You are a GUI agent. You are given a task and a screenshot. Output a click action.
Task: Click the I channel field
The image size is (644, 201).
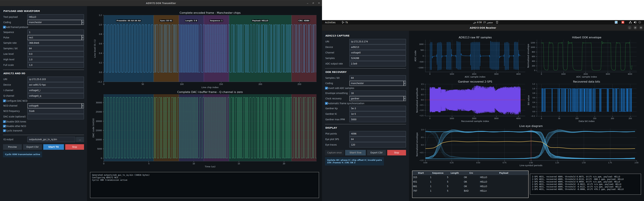(56, 90)
